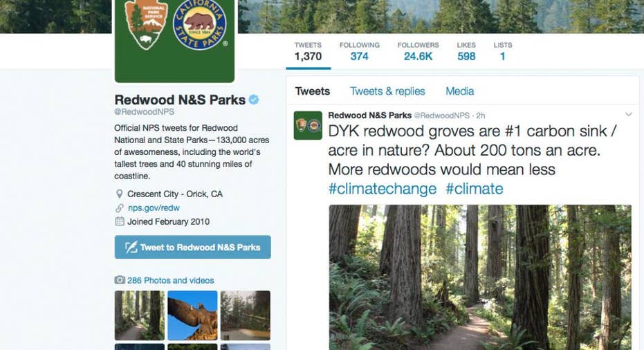The width and height of the screenshot is (644, 350).
Task: Click the verified badge beside Redwood N&S Parks
Action: (254, 100)
